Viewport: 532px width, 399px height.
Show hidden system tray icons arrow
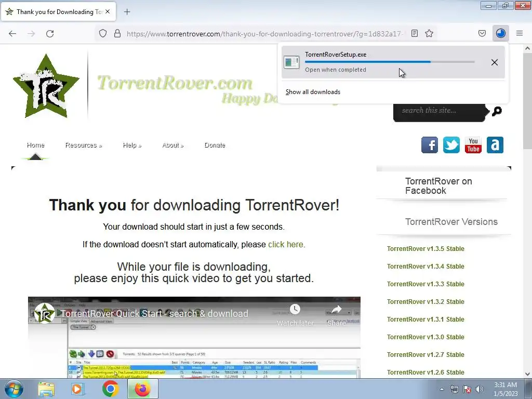click(x=442, y=389)
